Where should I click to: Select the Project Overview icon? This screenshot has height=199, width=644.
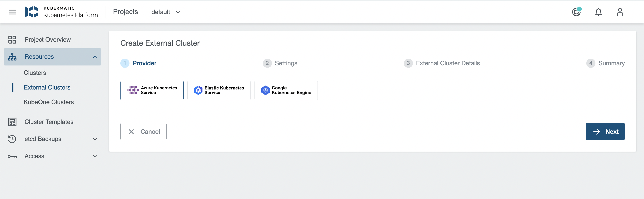point(12,40)
